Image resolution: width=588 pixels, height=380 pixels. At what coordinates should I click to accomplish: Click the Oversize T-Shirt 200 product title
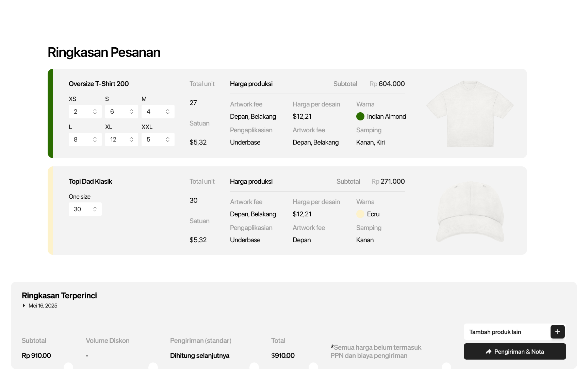[99, 84]
